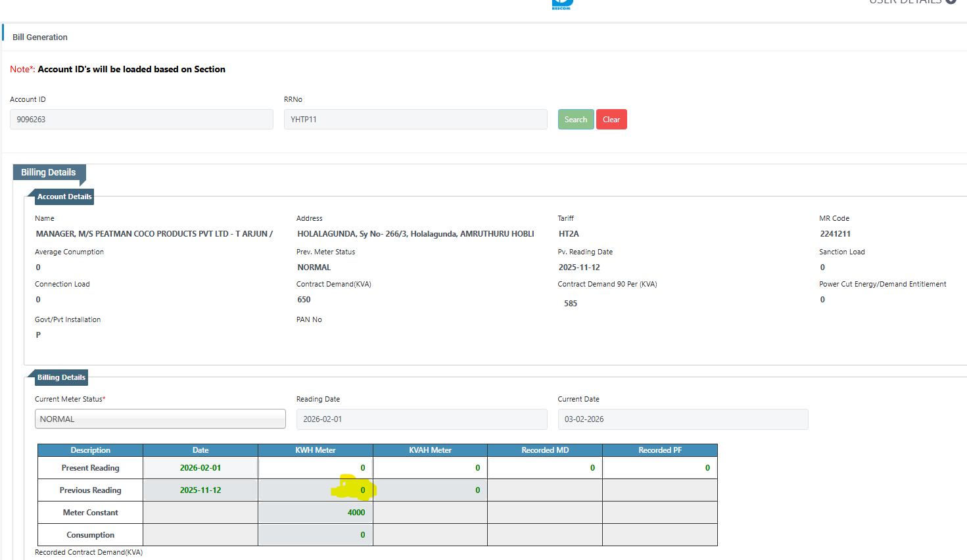This screenshot has height=560, width=967.
Task: Select the Consumption KWH value cell
Action: pos(316,535)
